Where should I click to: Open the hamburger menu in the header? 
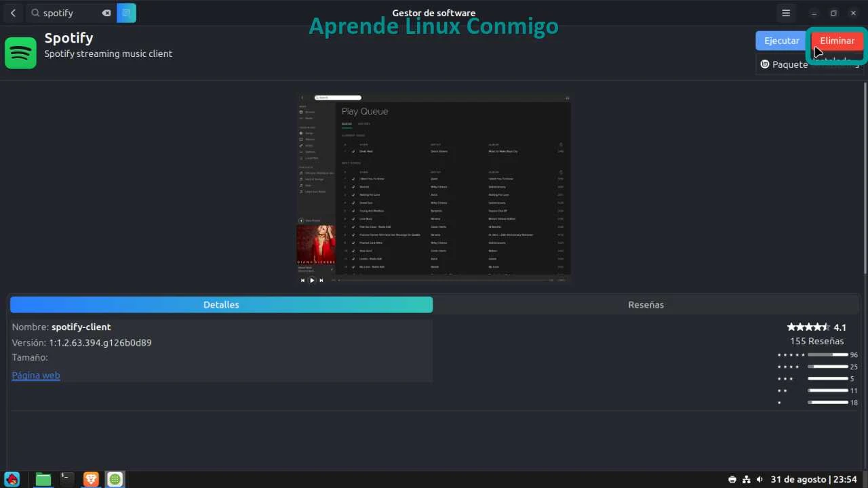pyautogui.click(x=786, y=13)
